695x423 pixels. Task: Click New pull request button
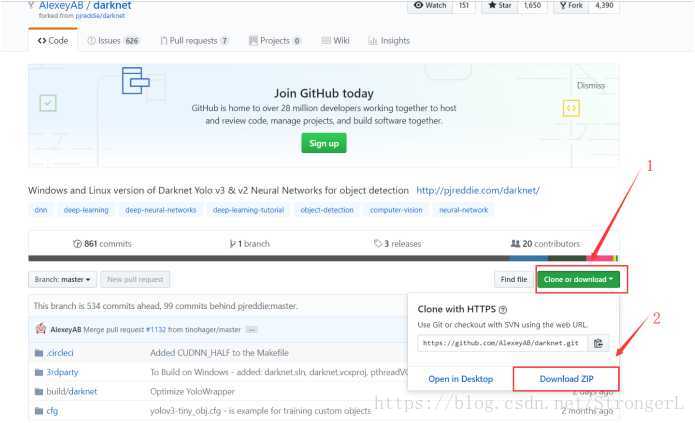click(135, 280)
